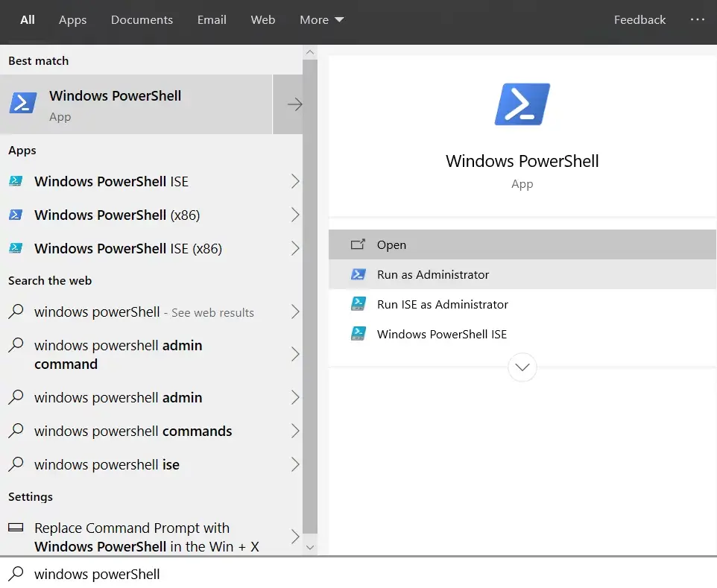Expand 'See web results' row chevron
Screen dimensions: 717x588
click(x=295, y=312)
